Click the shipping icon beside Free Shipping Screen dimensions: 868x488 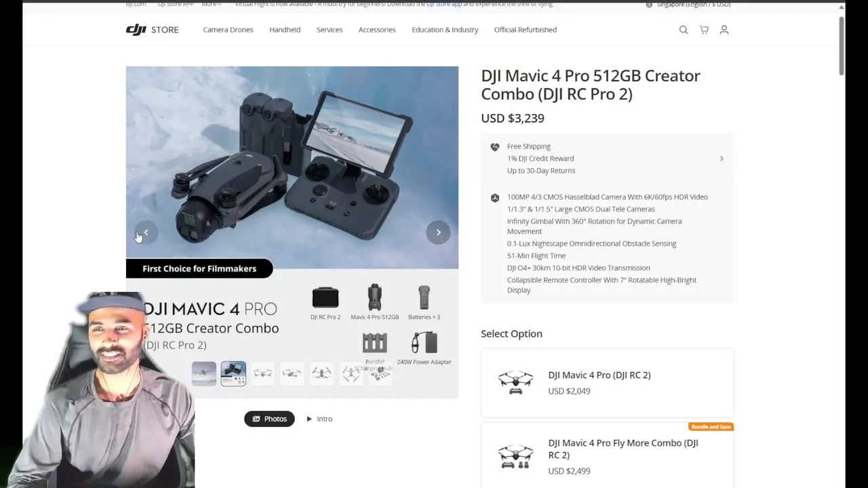[495, 146]
